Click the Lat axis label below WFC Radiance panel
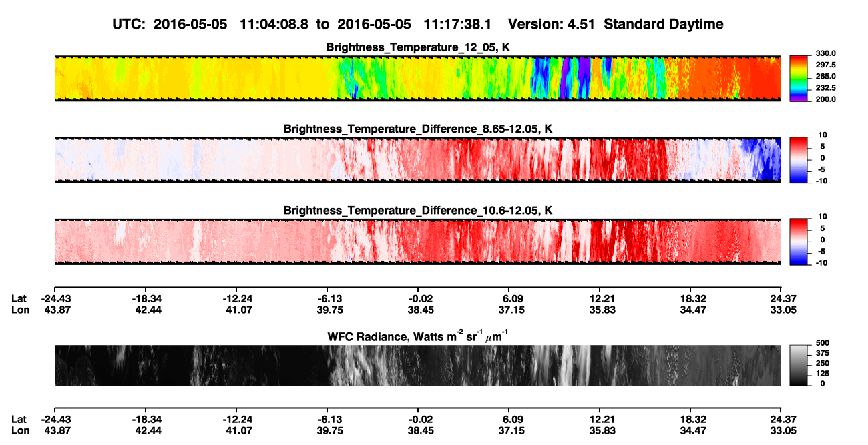The height and width of the screenshot is (445, 868). (19, 419)
